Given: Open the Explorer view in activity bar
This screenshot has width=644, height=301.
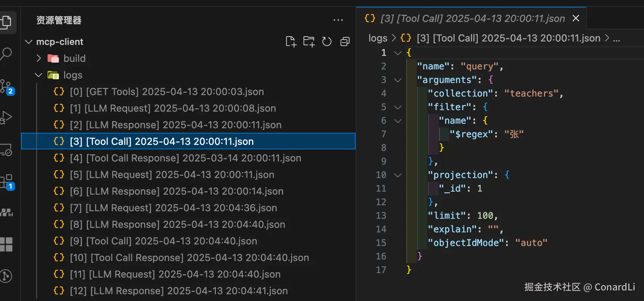Looking at the screenshot, I should point(6,22).
